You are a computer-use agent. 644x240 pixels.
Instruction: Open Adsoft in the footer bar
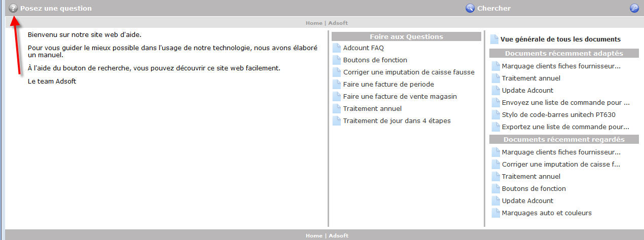coord(338,235)
